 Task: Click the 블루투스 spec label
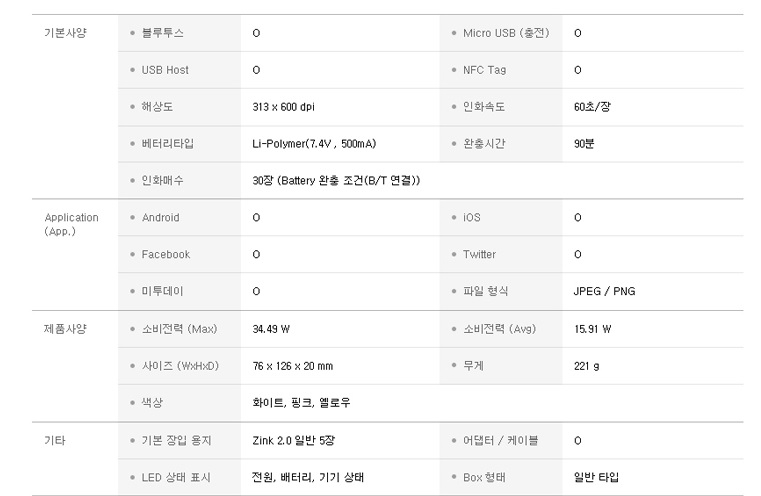pos(162,33)
